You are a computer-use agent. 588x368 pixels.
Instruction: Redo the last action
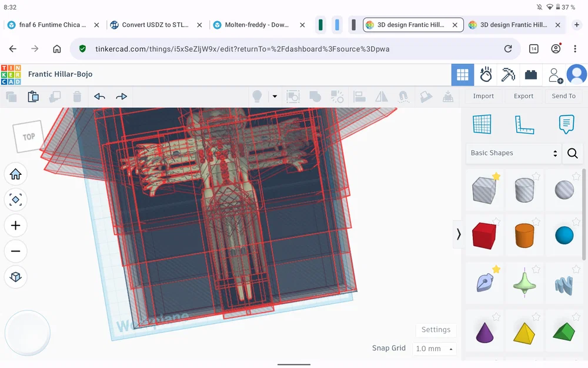tap(122, 97)
